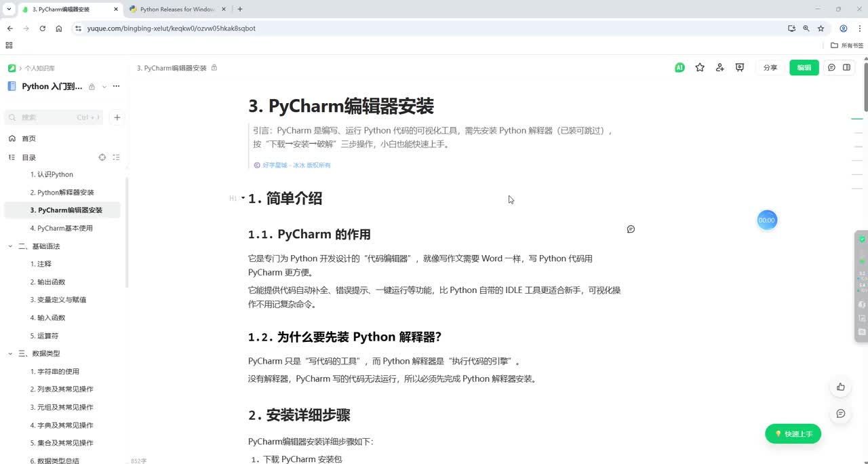Click the browser home icon

(x=59, y=28)
